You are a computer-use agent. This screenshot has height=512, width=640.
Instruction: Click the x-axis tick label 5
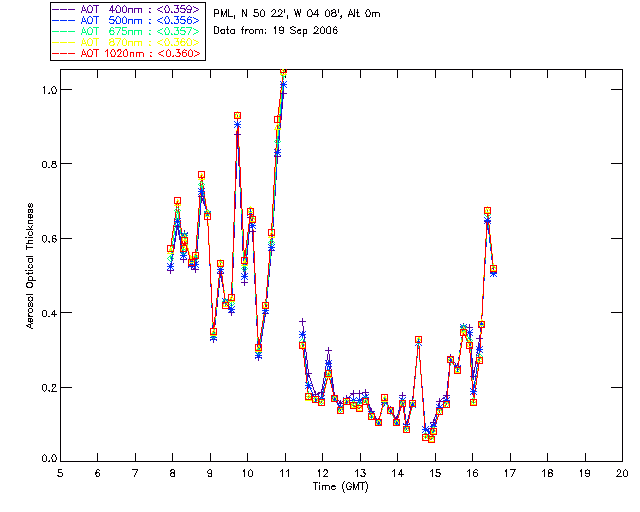60,473
